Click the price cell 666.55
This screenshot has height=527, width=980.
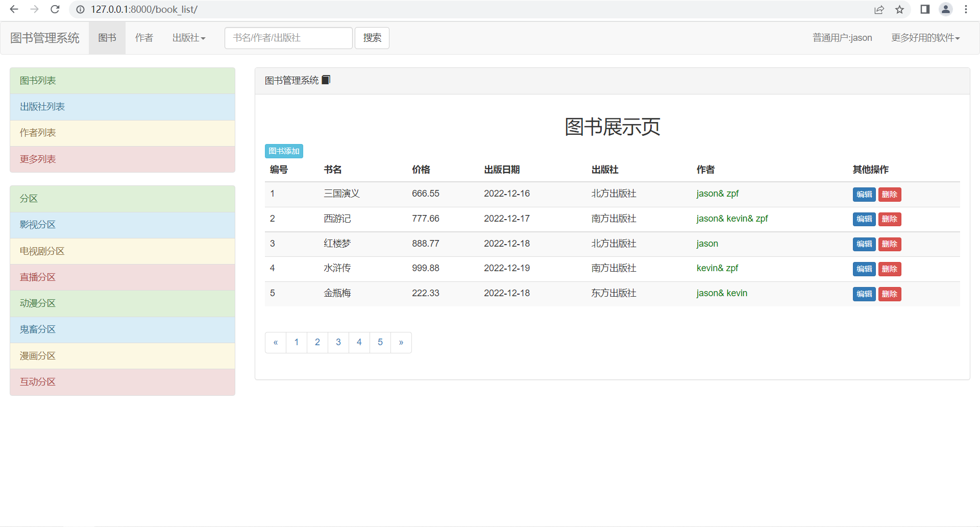pyautogui.click(x=426, y=194)
